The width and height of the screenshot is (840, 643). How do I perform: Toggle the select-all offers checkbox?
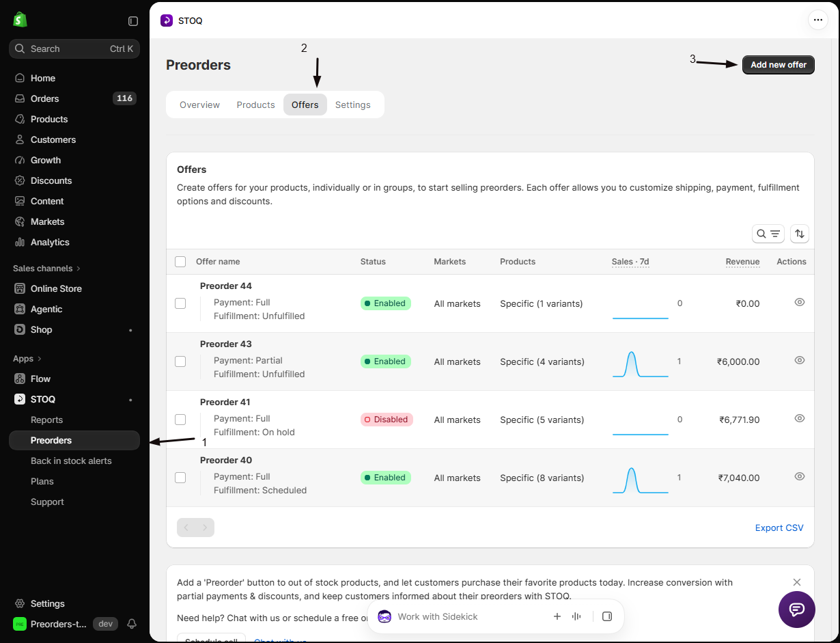180,262
